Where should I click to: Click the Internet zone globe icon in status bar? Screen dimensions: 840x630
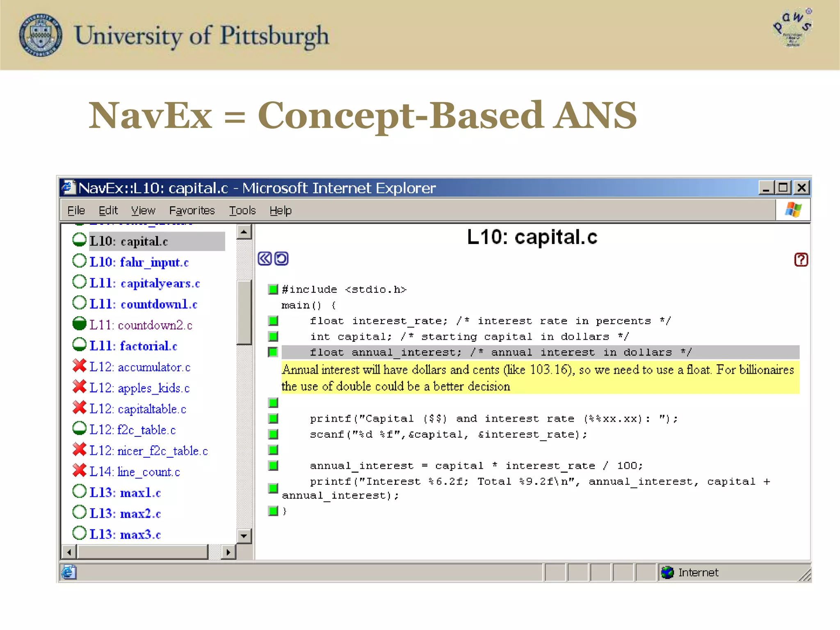pos(668,573)
